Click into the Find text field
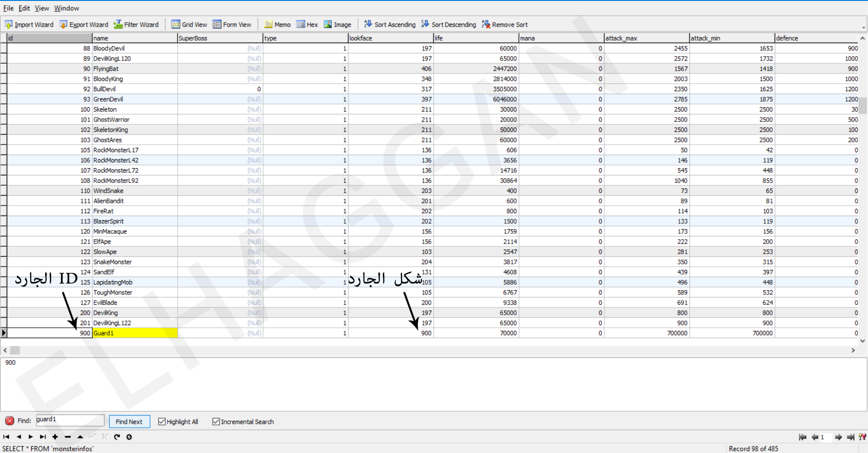868x453 pixels. click(70, 420)
